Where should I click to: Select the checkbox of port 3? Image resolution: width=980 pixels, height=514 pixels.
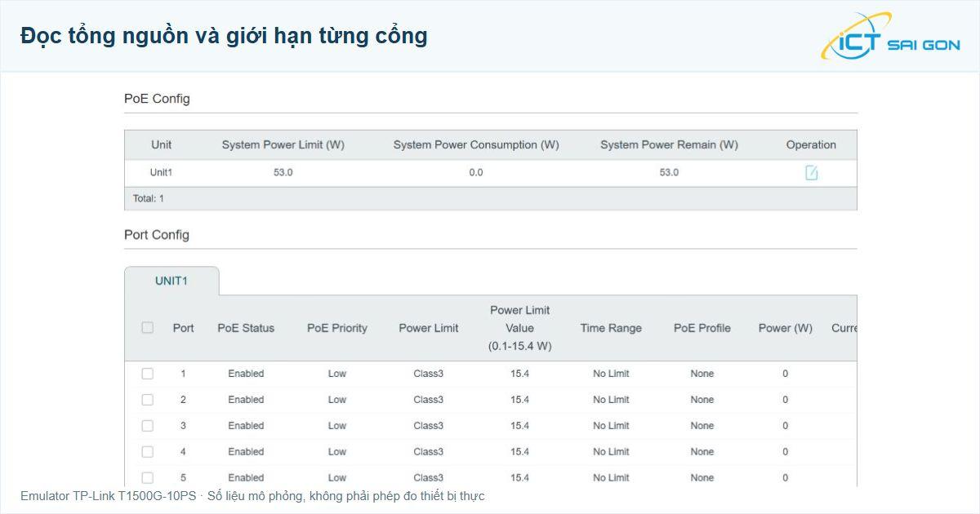[x=148, y=426]
